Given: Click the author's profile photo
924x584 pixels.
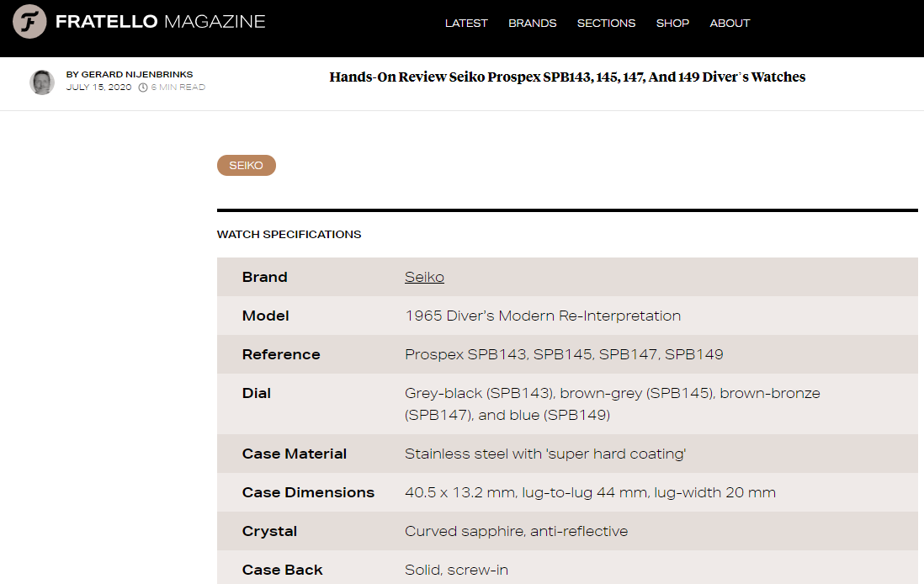Looking at the screenshot, I should (x=42, y=82).
